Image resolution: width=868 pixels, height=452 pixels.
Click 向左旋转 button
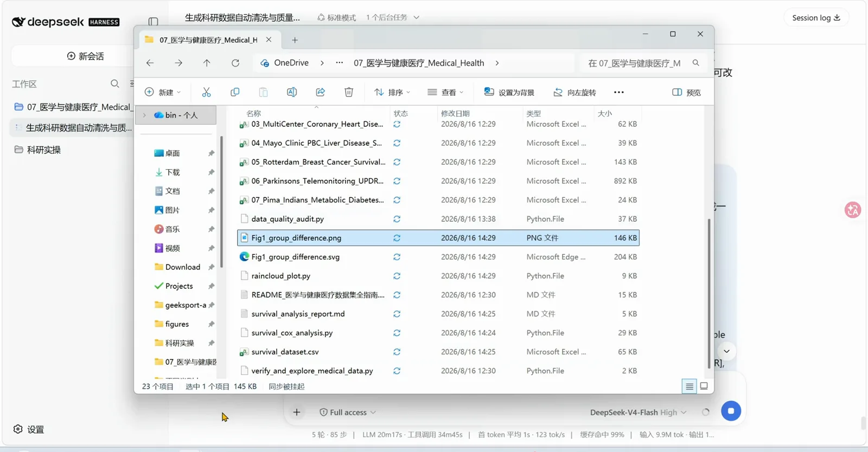575,92
